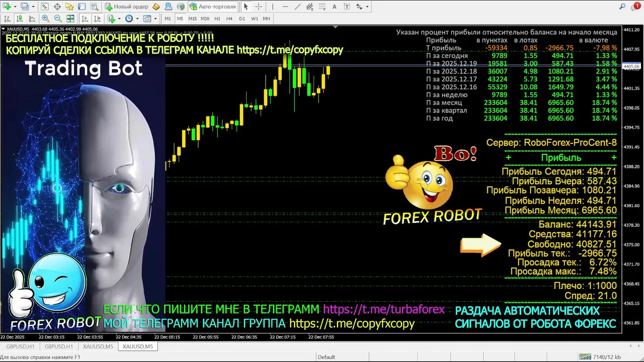
Task: Launch MetaEditor from the toolbar
Action: point(156,7)
